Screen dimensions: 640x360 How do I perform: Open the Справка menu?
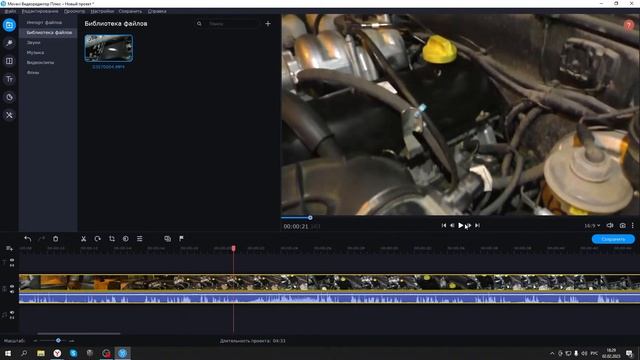tap(157, 11)
